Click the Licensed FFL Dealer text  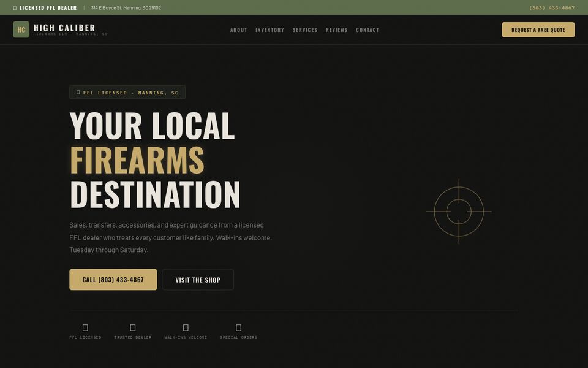coord(48,7)
